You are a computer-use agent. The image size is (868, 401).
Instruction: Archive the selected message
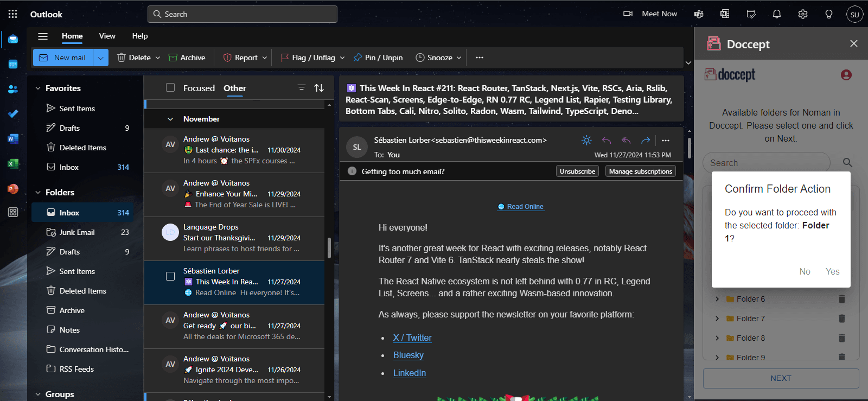coord(187,58)
